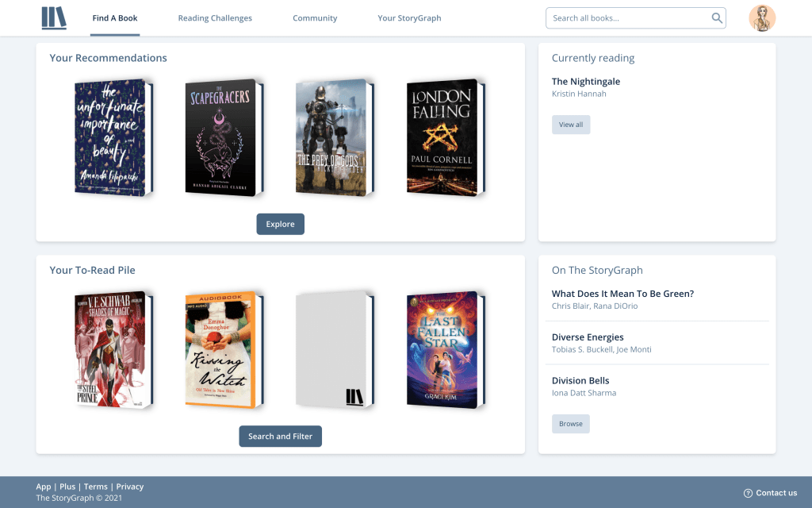Open The Scapegracers book cover

point(222,138)
